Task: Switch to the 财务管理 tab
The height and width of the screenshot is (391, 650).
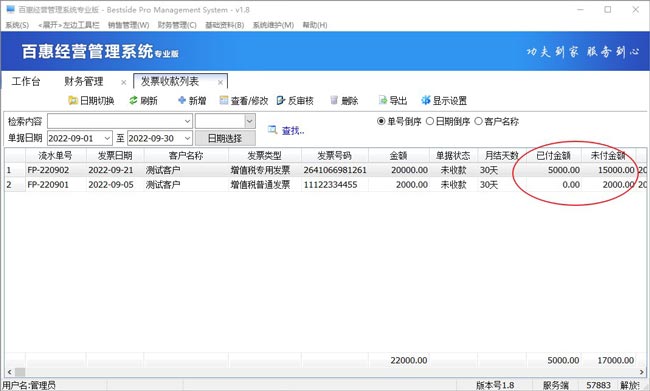Action: point(84,81)
